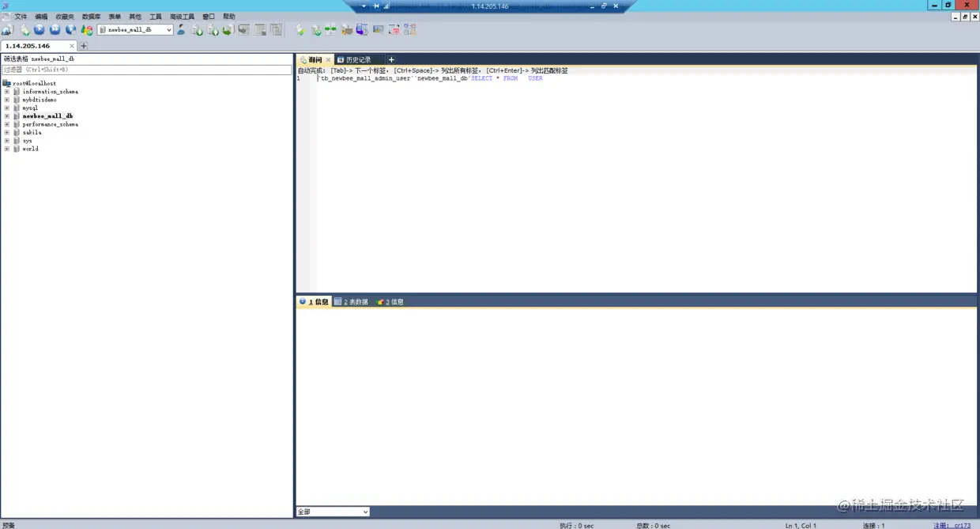Click the signal strength icon on session bar
This screenshot has height=529, width=980.
pos(386,6)
